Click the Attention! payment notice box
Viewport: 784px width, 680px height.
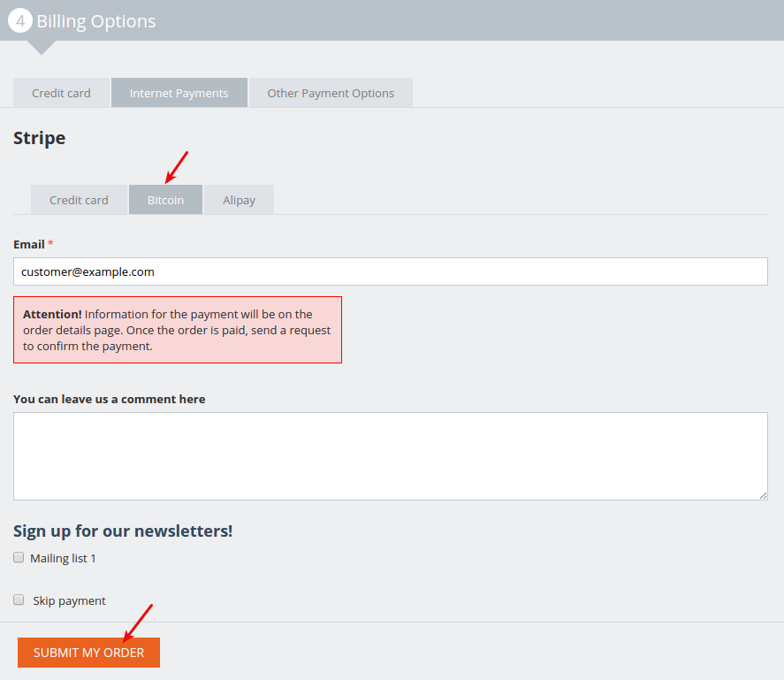click(x=178, y=330)
